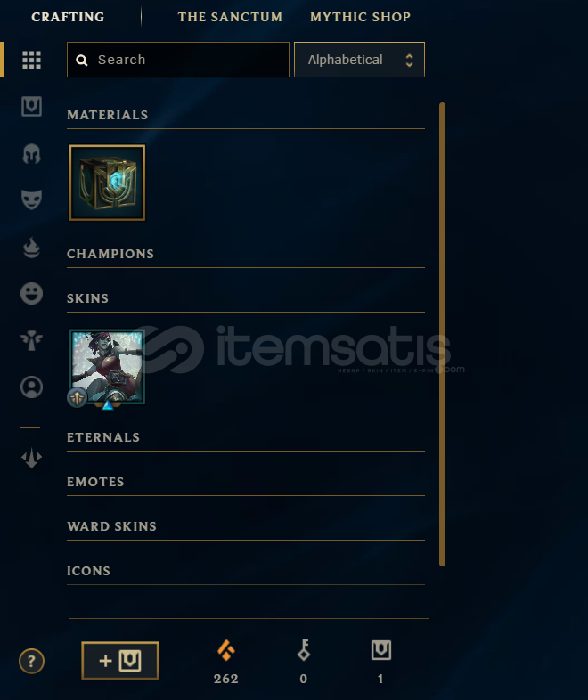This screenshot has width=588, height=700.
Task: Switch to The Sanctum tab
Action: click(230, 17)
